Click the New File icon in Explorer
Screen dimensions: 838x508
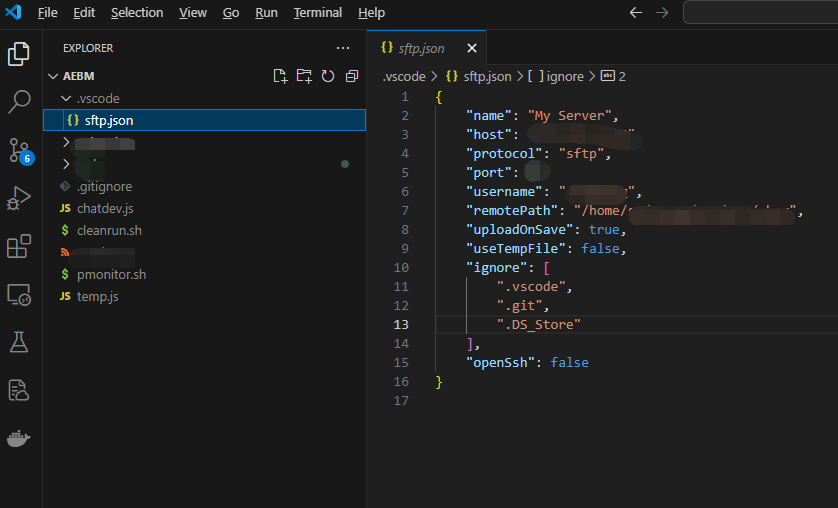pos(280,76)
